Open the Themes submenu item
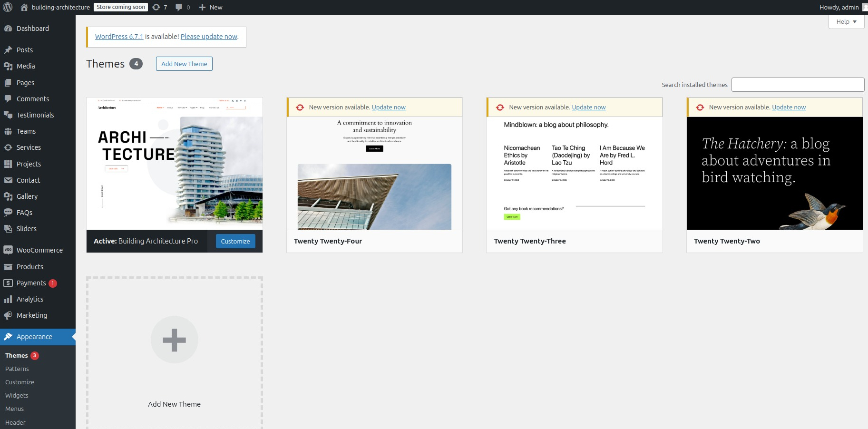The image size is (868, 429). click(x=17, y=356)
